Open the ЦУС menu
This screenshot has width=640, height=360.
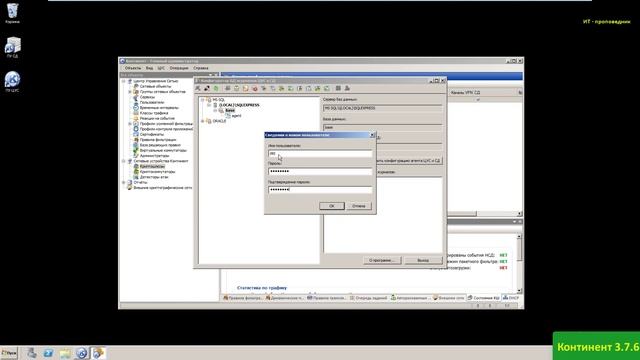click(x=161, y=68)
